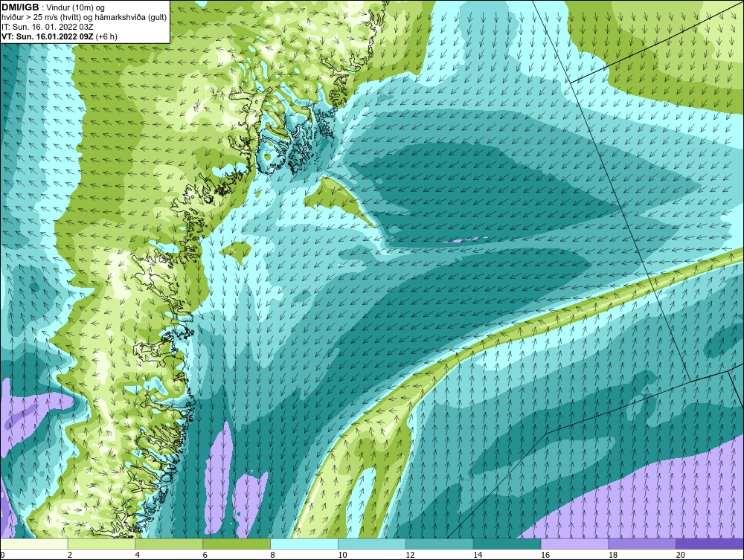744x560 pixels.
Task: Click the above 20 m/s dark purple legend swatch
Action: click(710, 544)
